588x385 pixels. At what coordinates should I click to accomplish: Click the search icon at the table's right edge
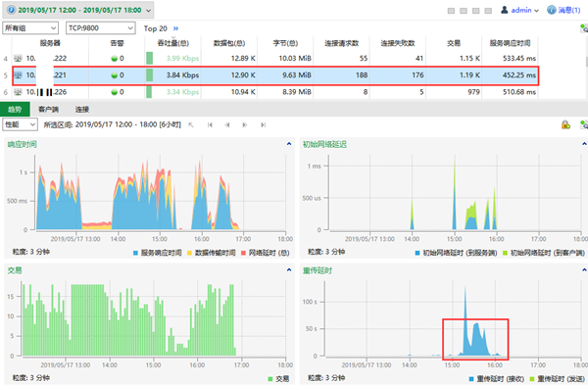[584, 28]
